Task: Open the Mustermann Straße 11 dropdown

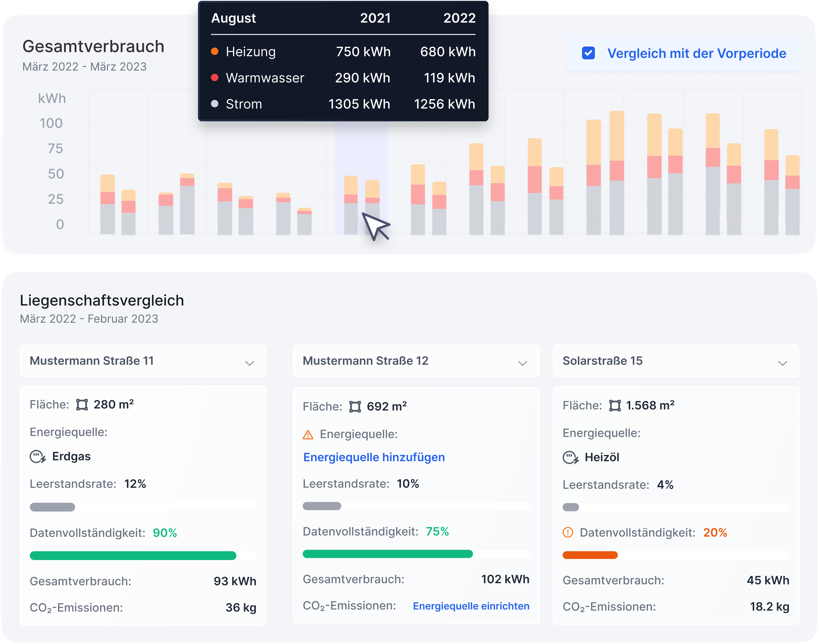Action: point(249,363)
